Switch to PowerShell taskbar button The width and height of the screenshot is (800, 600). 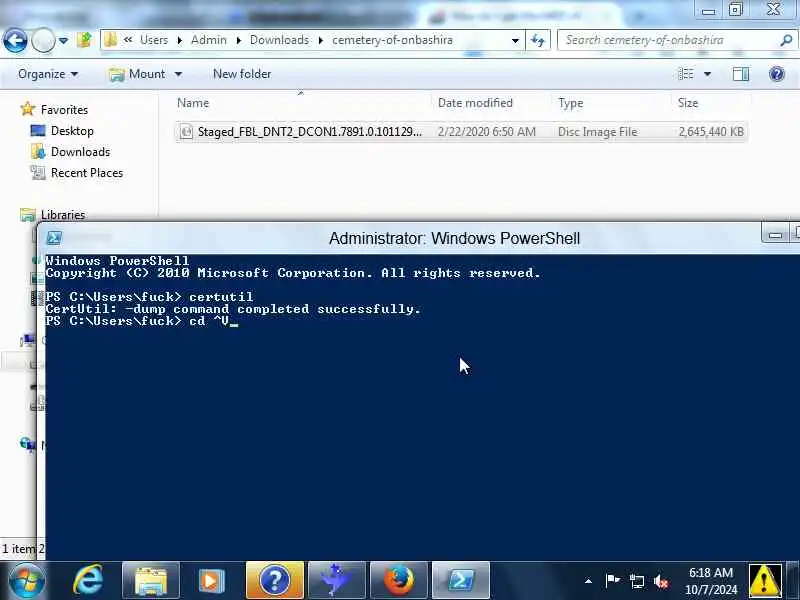click(461, 581)
